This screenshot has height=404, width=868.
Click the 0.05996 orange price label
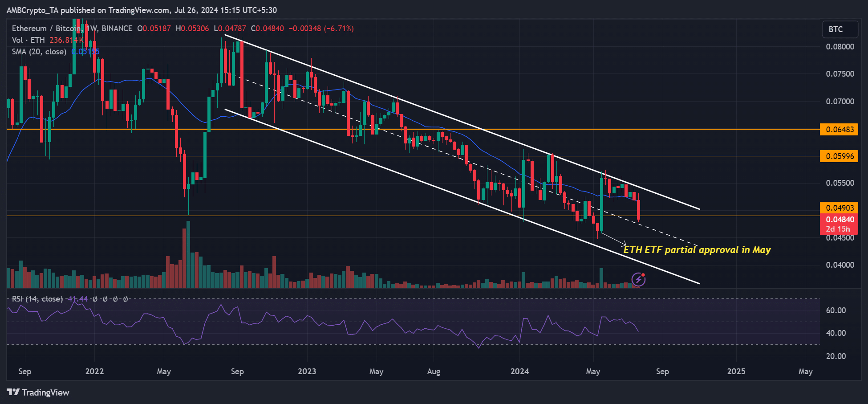[x=839, y=156]
